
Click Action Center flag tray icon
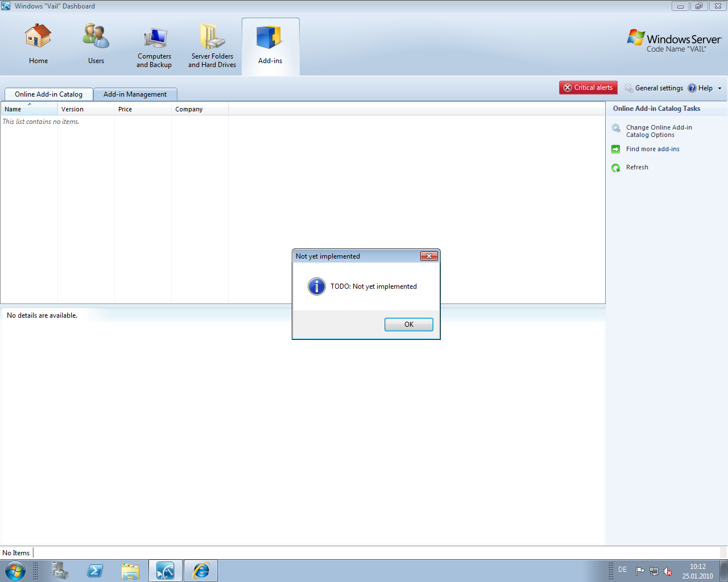(640, 571)
